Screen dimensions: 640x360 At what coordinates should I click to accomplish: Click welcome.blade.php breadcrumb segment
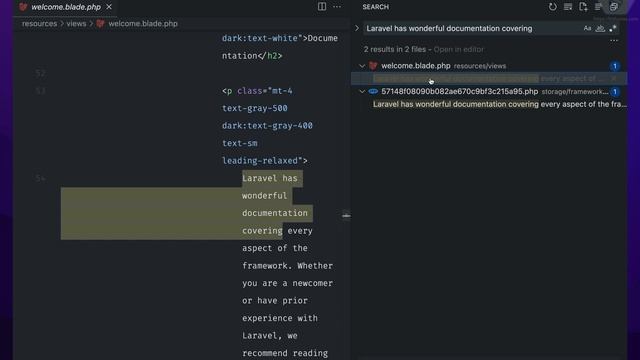point(142,24)
